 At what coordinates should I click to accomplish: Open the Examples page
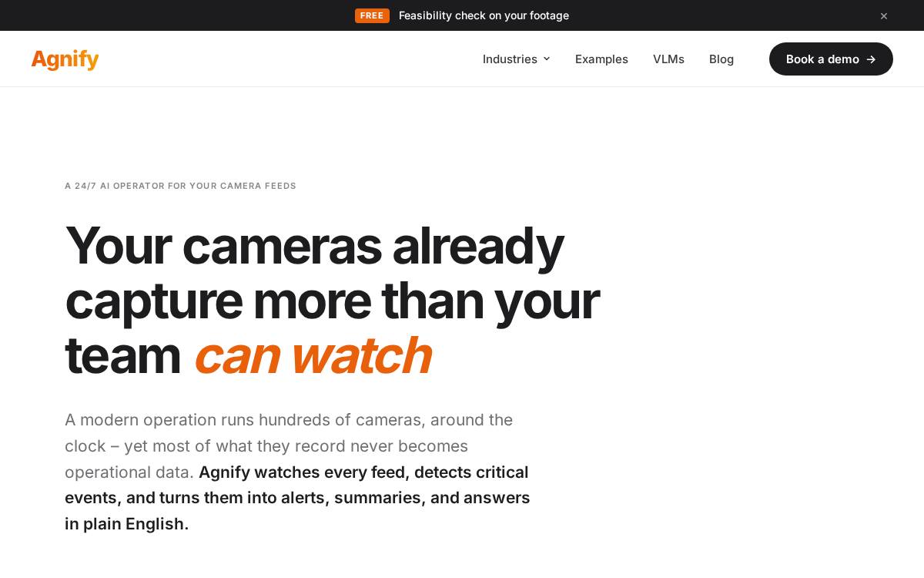(601, 59)
